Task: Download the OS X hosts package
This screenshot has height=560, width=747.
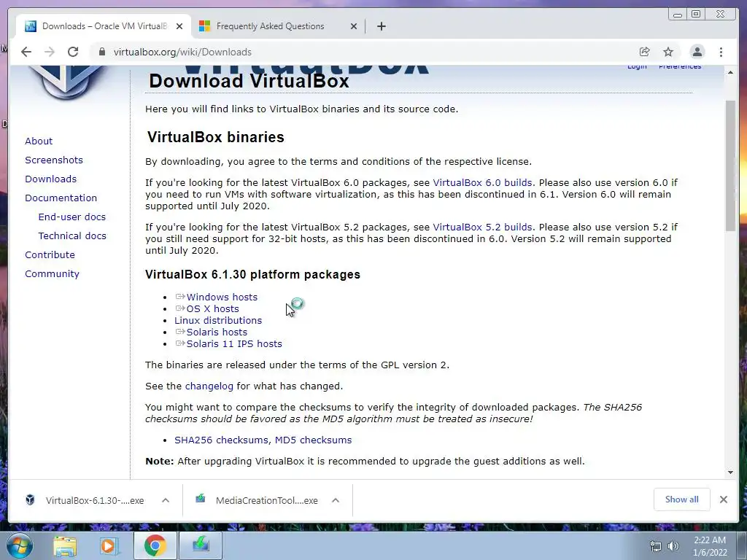Action: tap(212, 308)
